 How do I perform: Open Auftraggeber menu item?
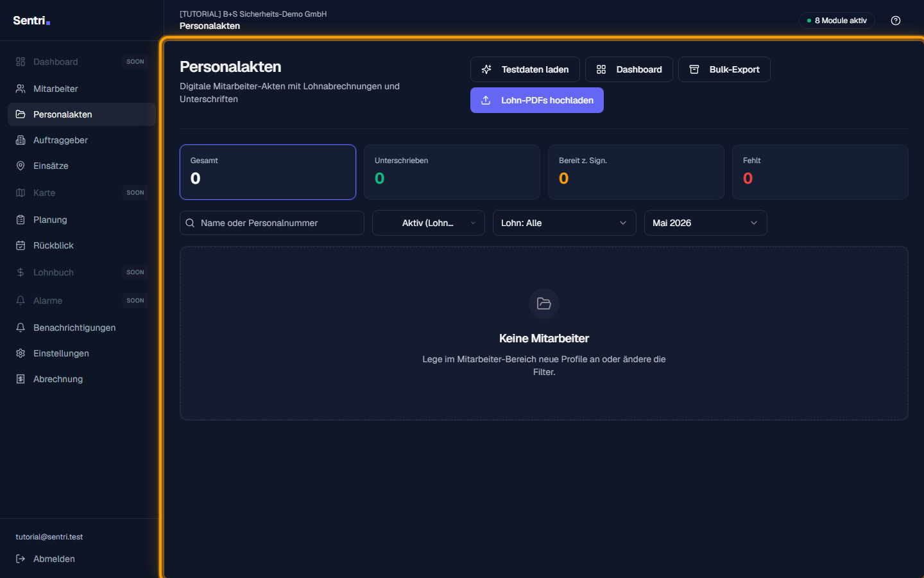pyautogui.click(x=81, y=140)
